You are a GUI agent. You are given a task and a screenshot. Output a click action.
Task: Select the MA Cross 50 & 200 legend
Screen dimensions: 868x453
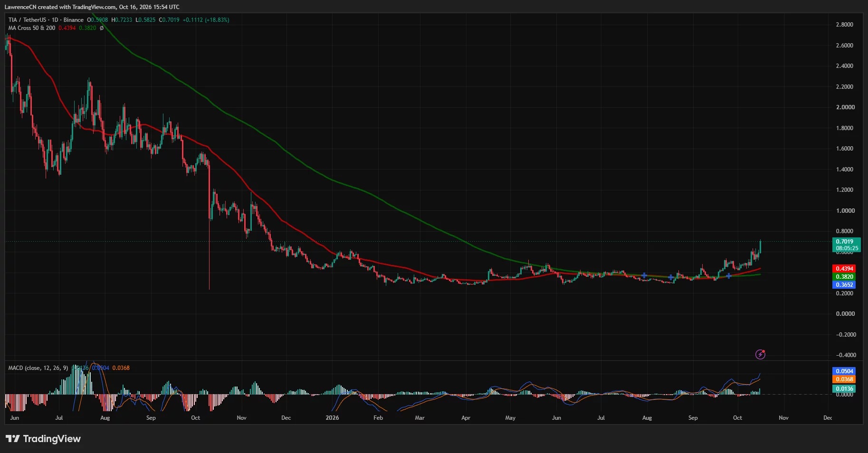32,28
